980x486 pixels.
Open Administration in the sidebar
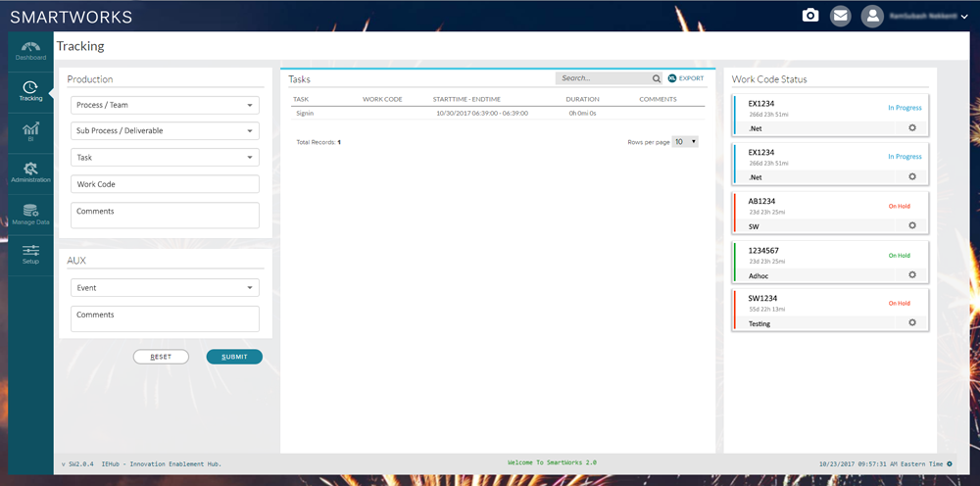(30, 173)
